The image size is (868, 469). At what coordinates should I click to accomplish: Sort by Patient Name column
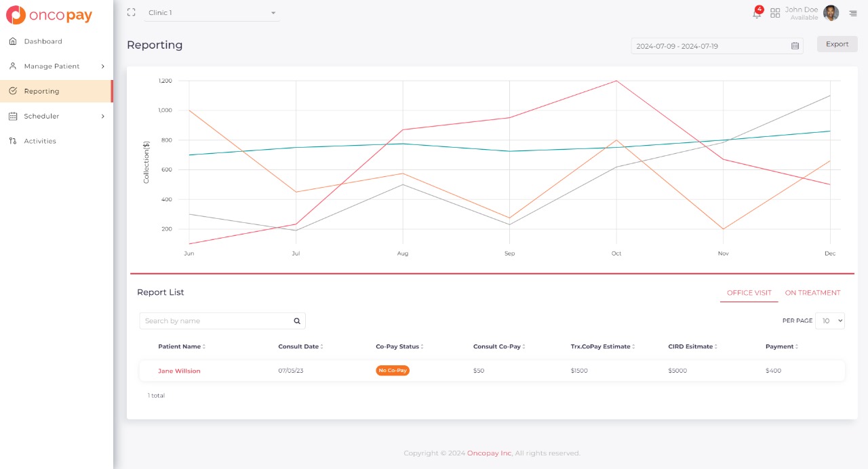(182, 346)
